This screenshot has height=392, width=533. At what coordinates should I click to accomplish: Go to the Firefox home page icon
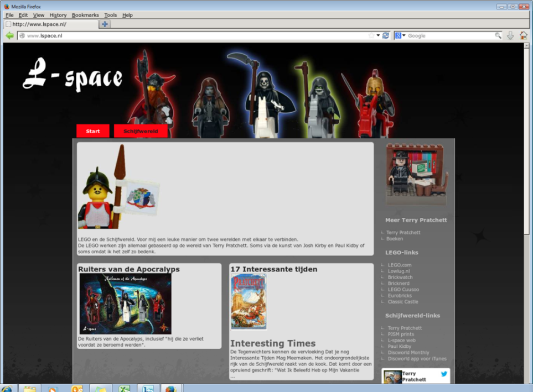pos(524,35)
